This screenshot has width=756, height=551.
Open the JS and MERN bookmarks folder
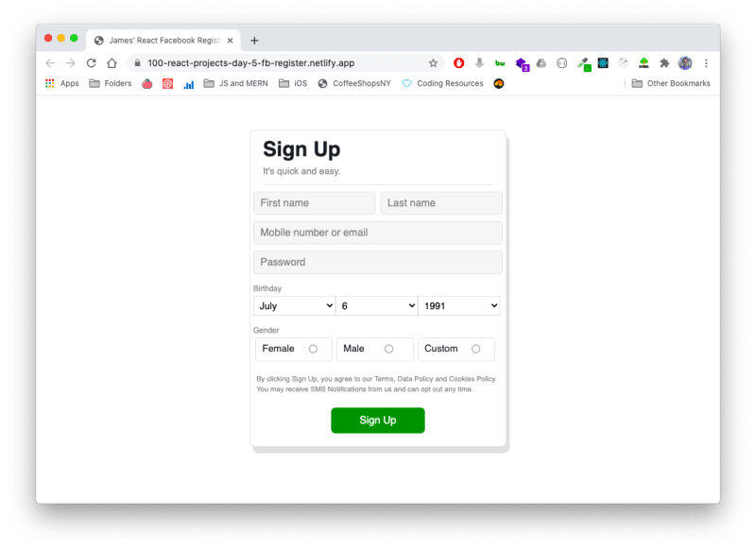(x=235, y=83)
